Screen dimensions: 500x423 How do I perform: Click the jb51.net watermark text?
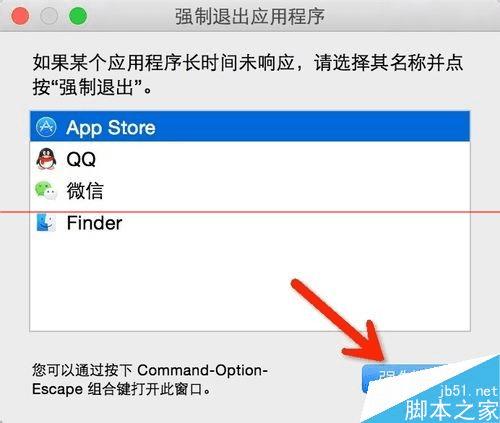click(469, 391)
